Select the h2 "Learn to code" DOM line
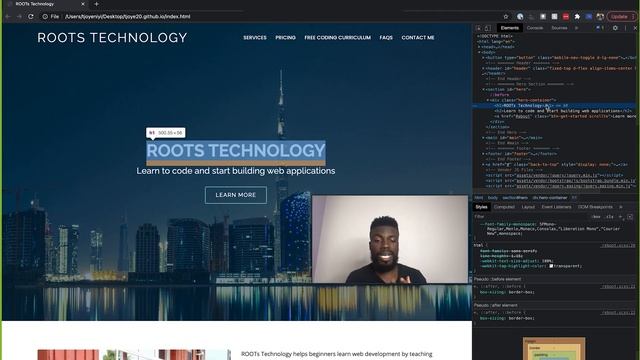The height and width of the screenshot is (360, 640). 563,111
